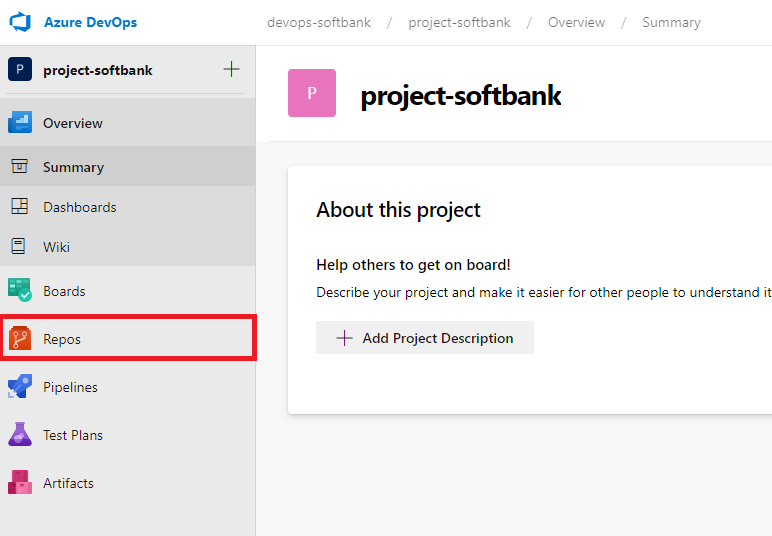The height and width of the screenshot is (536, 772).
Task: Select the Summary breadcrumb item
Action: (671, 22)
